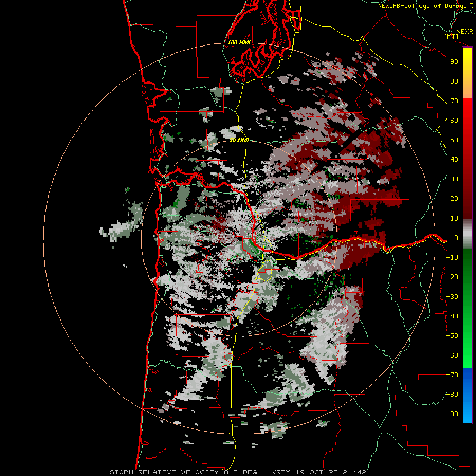476x476 pixels.
Task: Pick the yellow top segment of the color bar
Action: pos(467,73)
